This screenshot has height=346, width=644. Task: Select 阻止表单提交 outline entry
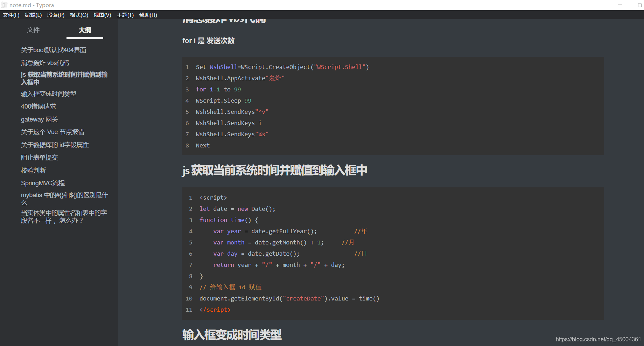pos(39,158)
